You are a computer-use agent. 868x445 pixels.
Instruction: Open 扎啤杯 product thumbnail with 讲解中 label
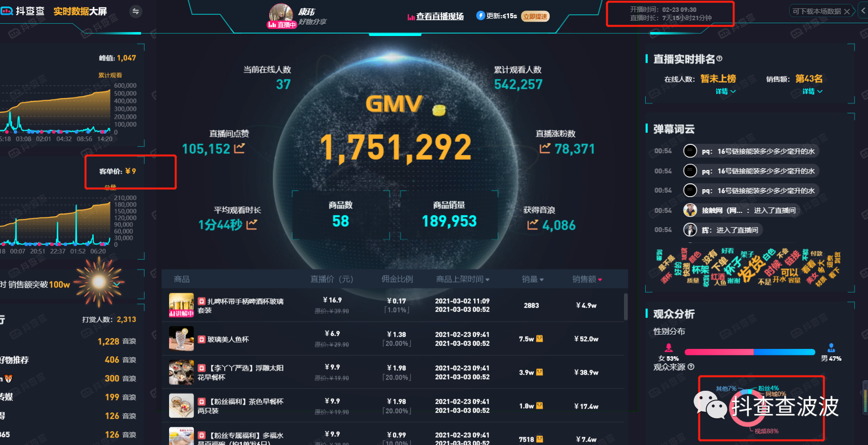coord(181,305)
